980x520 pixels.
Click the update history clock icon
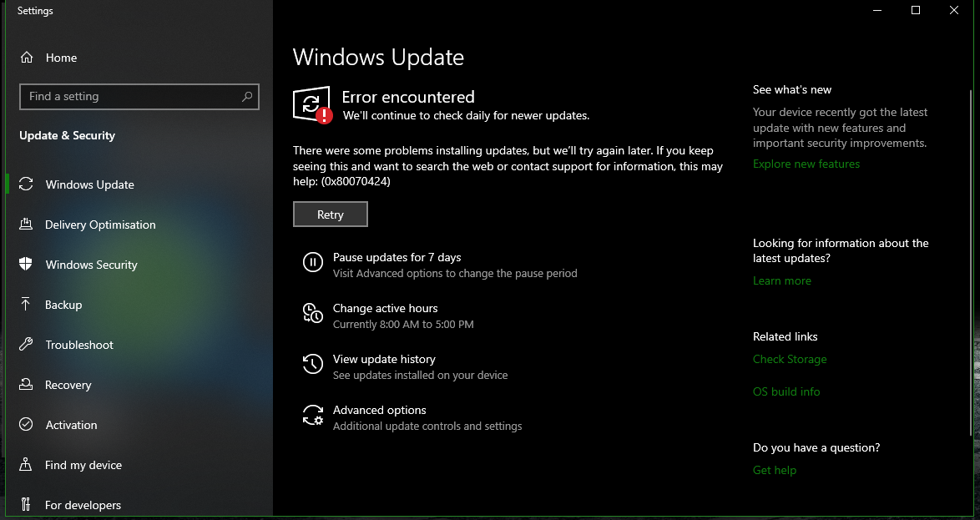click(312, 364)
